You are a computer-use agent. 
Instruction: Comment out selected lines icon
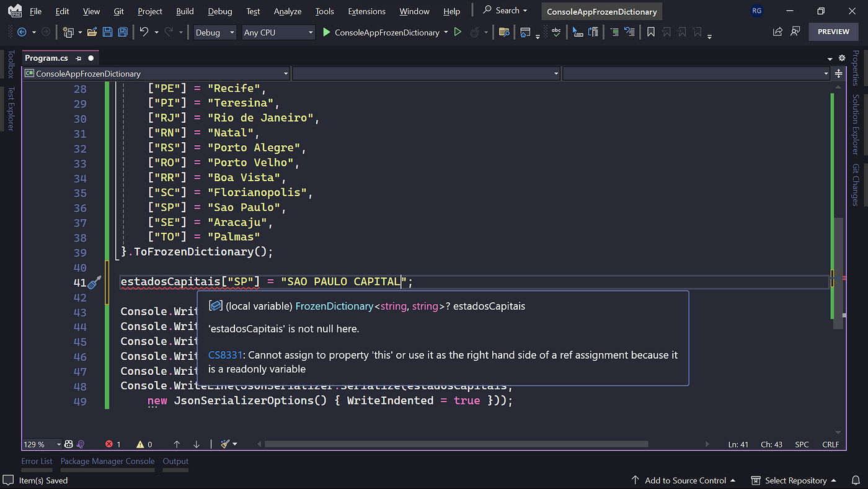click(614, 32)
